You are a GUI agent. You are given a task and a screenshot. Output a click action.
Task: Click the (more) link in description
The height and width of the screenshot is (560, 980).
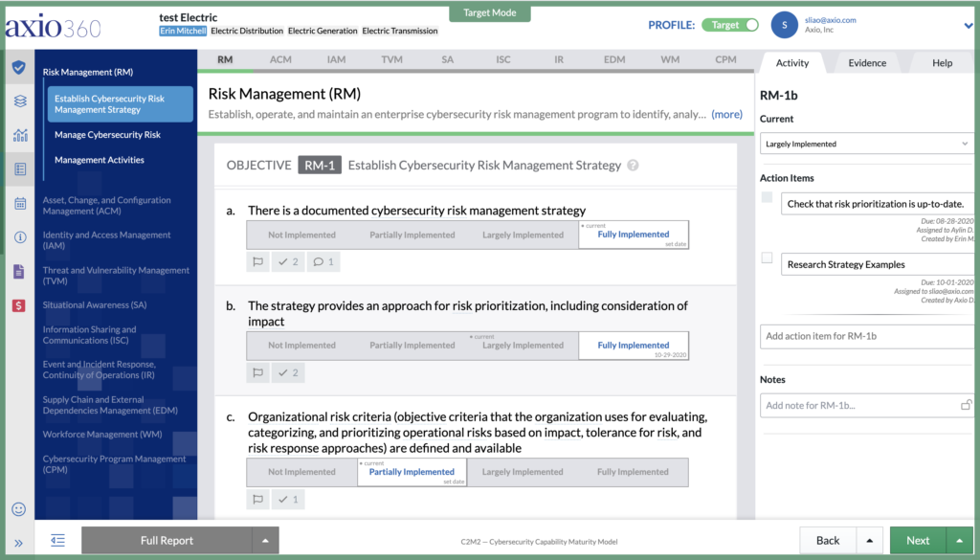726,114
